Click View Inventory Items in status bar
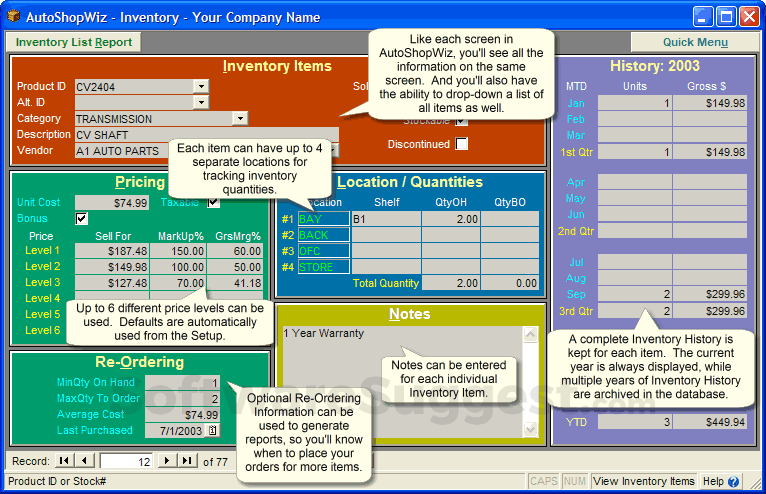The height and width of the screenshot is (494, 766). tap(644, 481)
